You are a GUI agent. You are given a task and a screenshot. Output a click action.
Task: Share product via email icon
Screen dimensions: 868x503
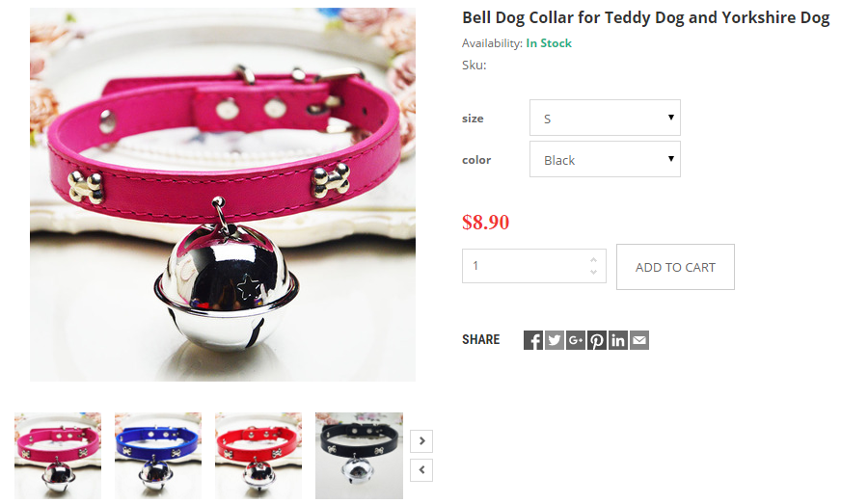pos(639,340)
